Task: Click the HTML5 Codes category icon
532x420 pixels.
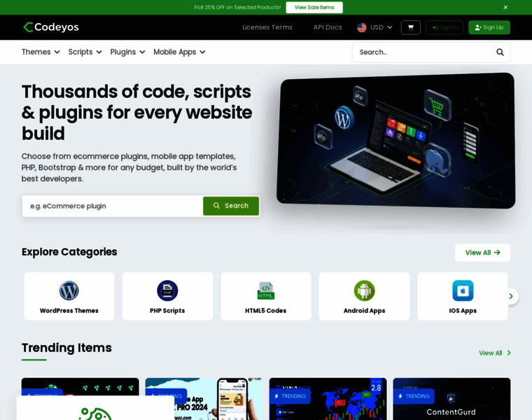Action: [266, 290]
